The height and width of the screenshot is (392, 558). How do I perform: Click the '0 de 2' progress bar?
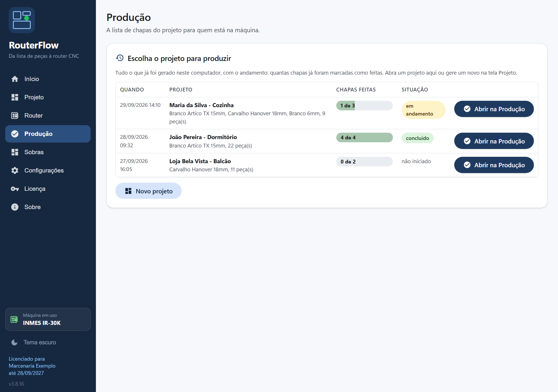point(364,161)
